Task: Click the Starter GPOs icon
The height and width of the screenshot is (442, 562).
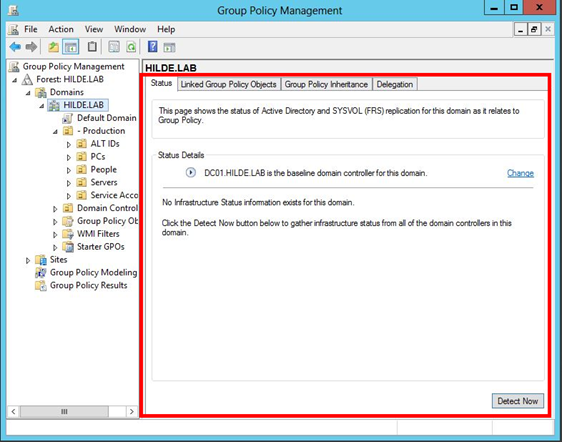Action: tap(68, 247)
